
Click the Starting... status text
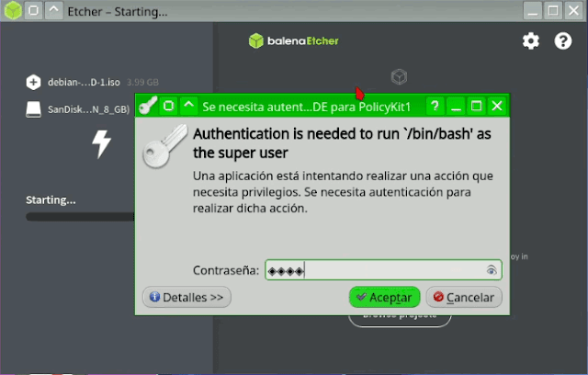coord(51,200)
